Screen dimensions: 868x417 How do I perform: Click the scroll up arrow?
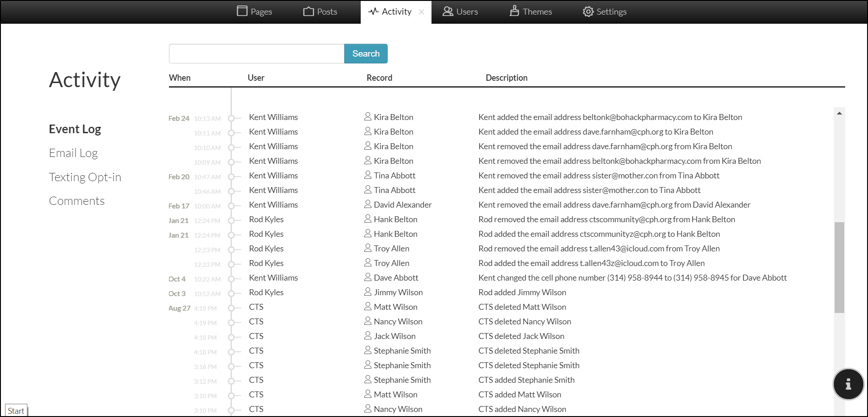pos(839,113)
